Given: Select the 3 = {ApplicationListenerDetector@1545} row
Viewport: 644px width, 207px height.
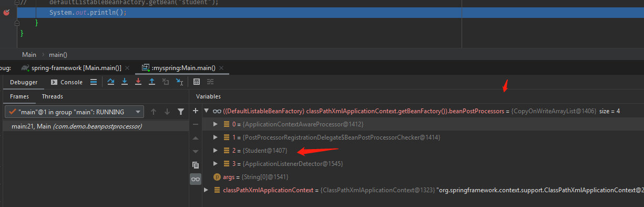Looking at the screenshot, I should tap(423, 163).
